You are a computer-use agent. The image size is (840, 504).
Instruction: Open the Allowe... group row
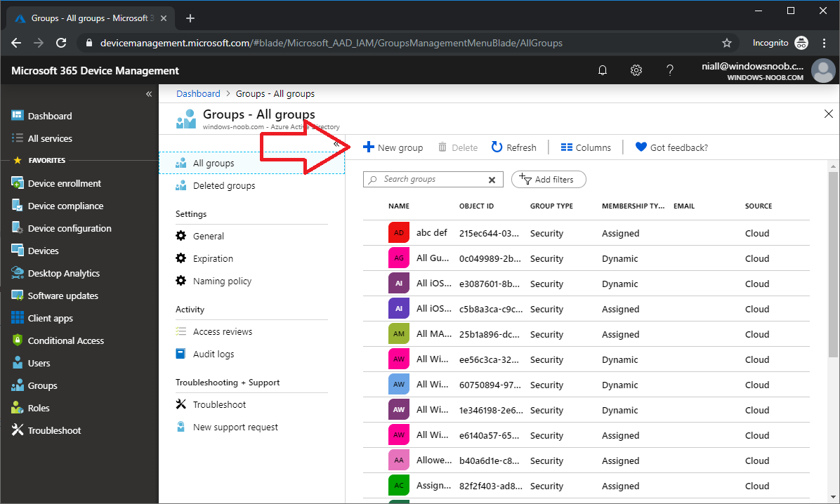(x=586, y=460)
